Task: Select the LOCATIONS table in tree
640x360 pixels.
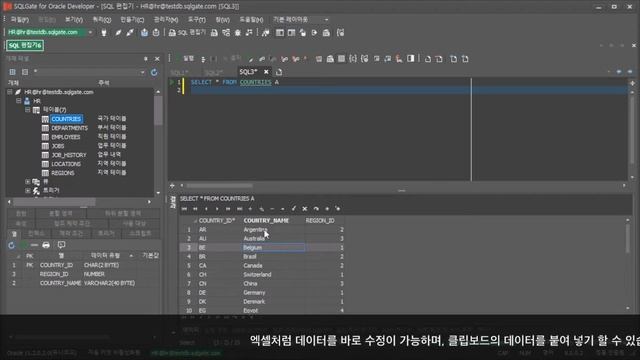Action: coord(66,164)
